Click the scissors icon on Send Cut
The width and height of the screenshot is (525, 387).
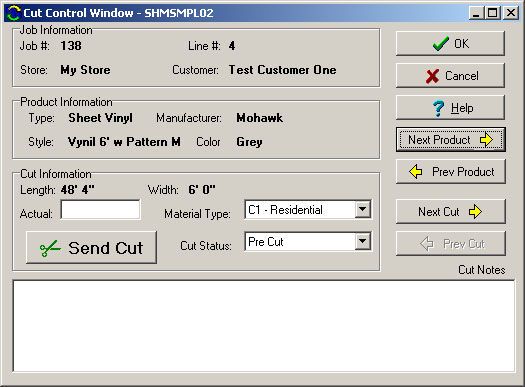pos(50,248)
